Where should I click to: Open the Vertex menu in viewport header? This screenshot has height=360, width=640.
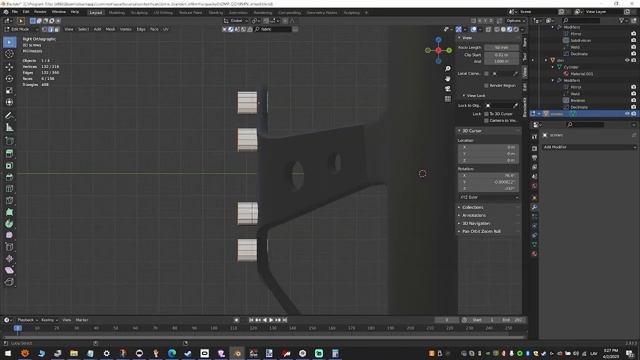coord(125,29)
